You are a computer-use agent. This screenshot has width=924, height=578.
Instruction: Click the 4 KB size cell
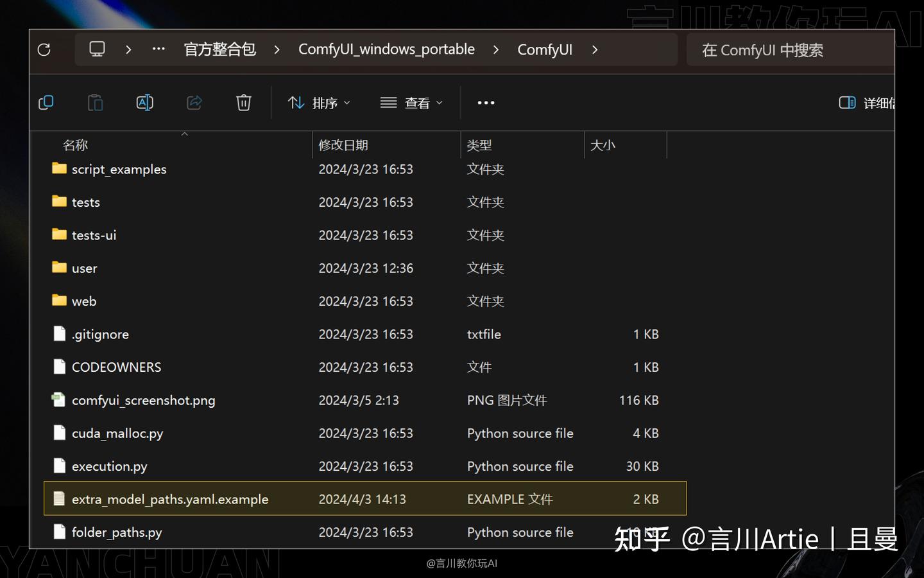pos(646,433)
